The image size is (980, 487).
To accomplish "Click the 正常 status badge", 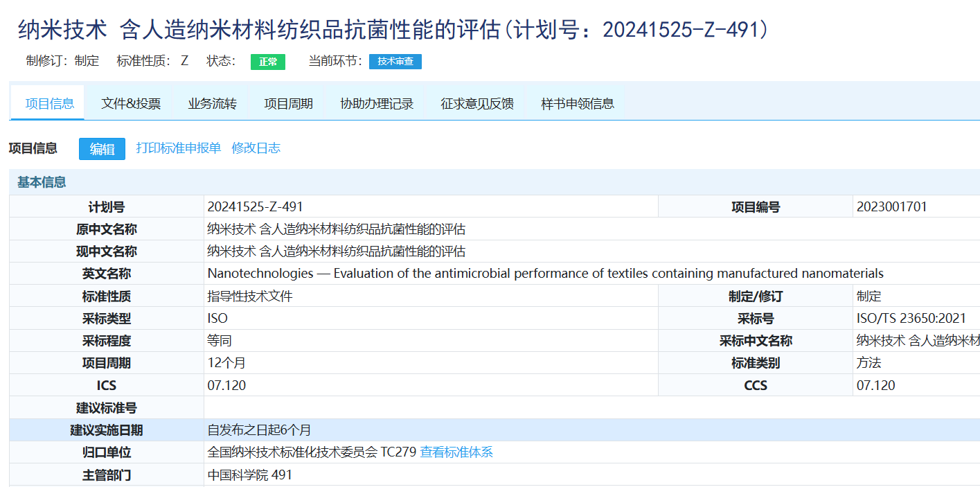I will [267, 61].
